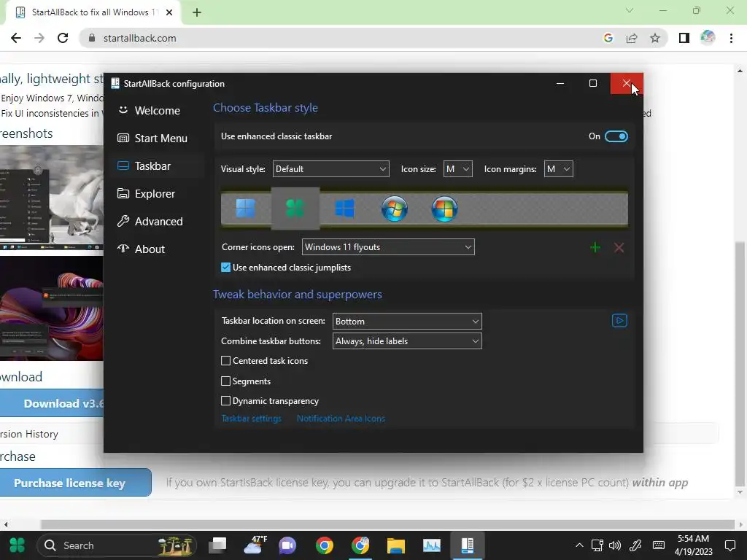Enable Centered task icons checkbox

tap(226, 361)
